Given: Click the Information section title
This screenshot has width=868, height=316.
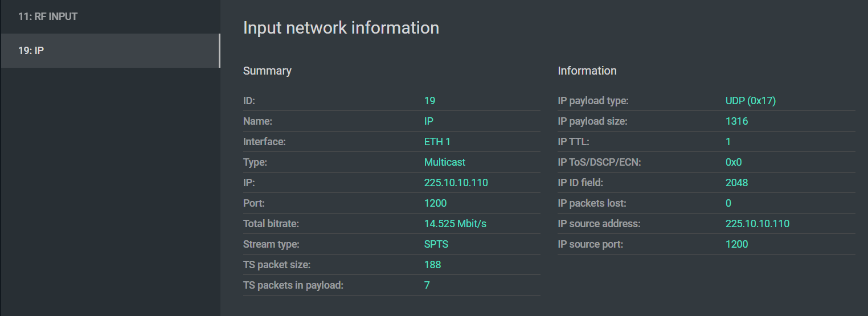Looking at the screenshot, I should (587, 71).
